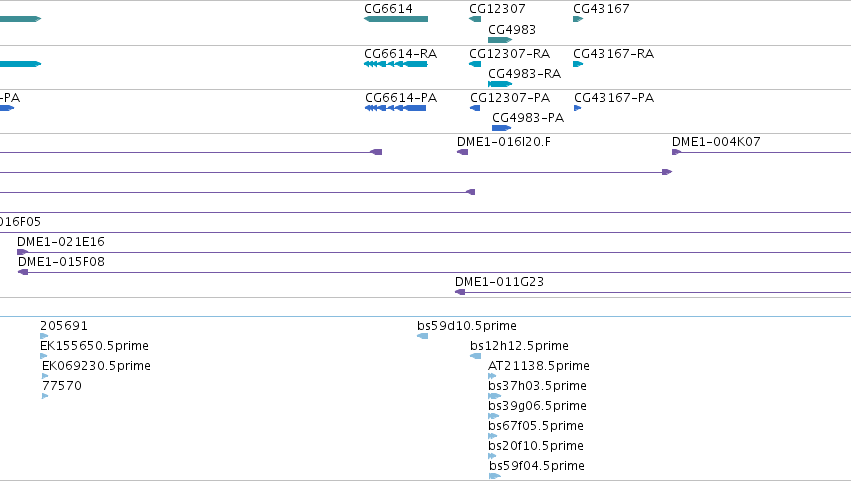Image resolution: width=851 pixels, height=481 pixels.
Task: Click the bs59d10.5prime EST label
Action: [x=467, y=326]
